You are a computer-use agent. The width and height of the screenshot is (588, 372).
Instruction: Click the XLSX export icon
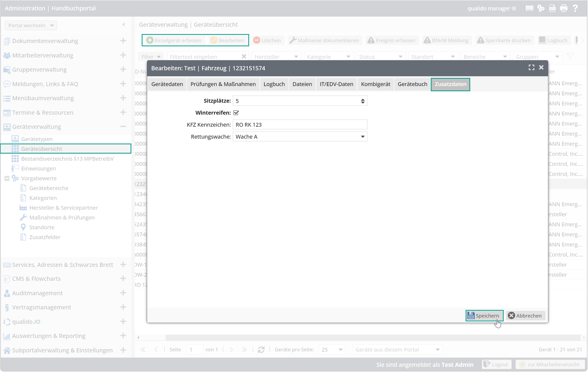click(552, 8)
